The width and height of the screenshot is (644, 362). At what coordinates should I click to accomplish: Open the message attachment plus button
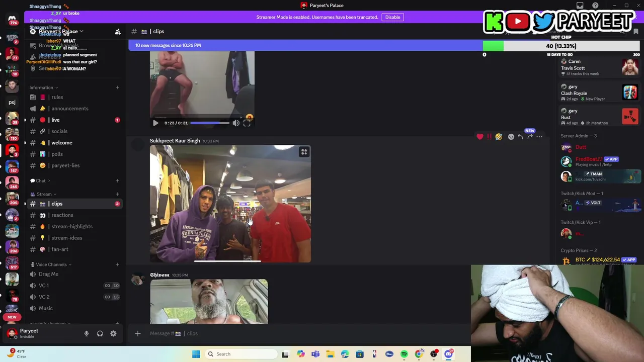pos(137,333)
